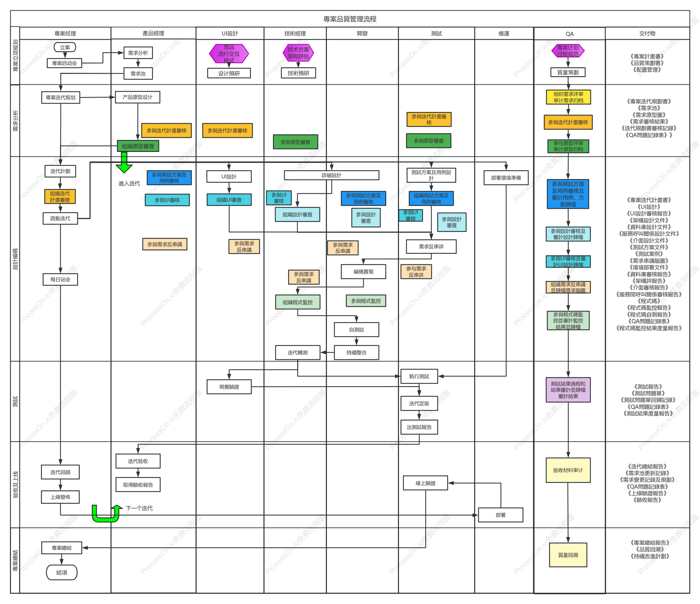Click the QA column header

click(x=569, y=34)
